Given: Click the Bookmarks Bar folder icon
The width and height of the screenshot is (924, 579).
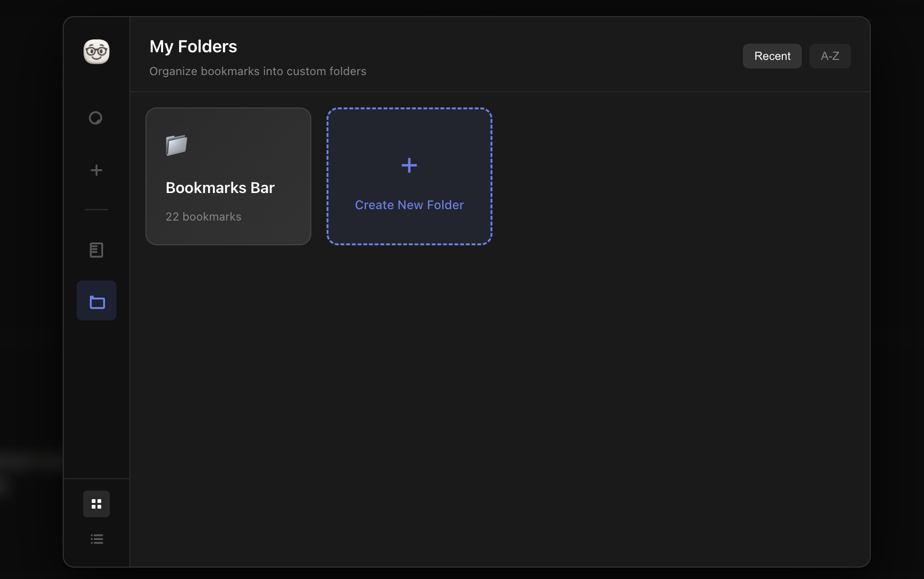Looking at the screenshot, I should [176, 145].
